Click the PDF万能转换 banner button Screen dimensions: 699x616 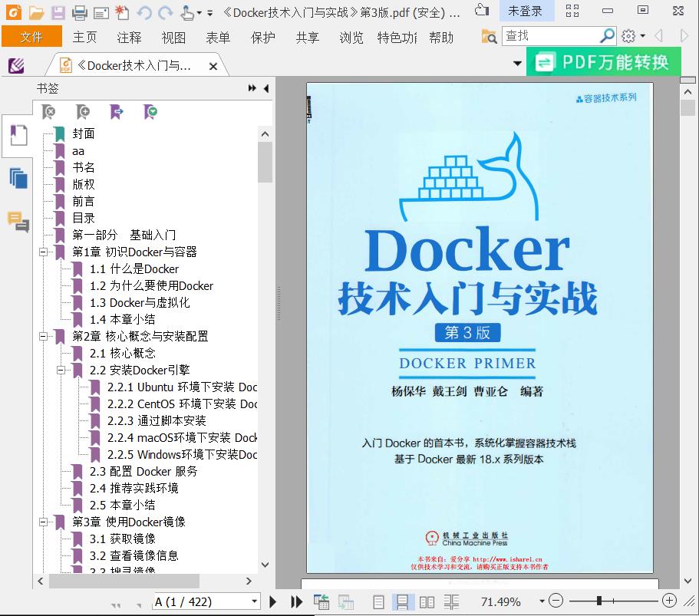point(604,62)
